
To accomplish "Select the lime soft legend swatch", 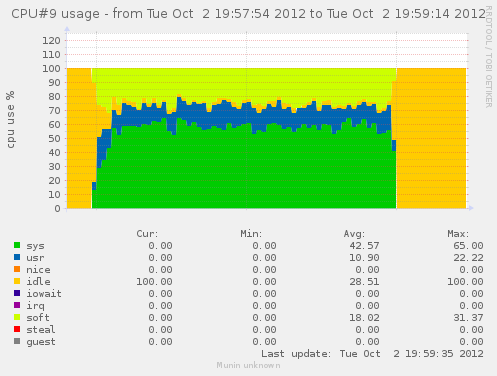I will click(x=17, y=317).
